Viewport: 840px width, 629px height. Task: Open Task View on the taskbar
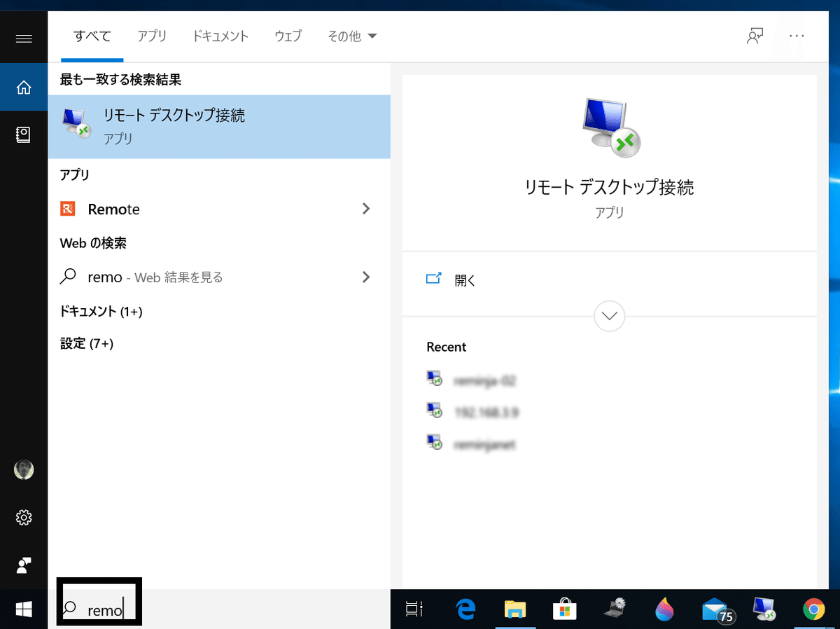pos(414,609)
